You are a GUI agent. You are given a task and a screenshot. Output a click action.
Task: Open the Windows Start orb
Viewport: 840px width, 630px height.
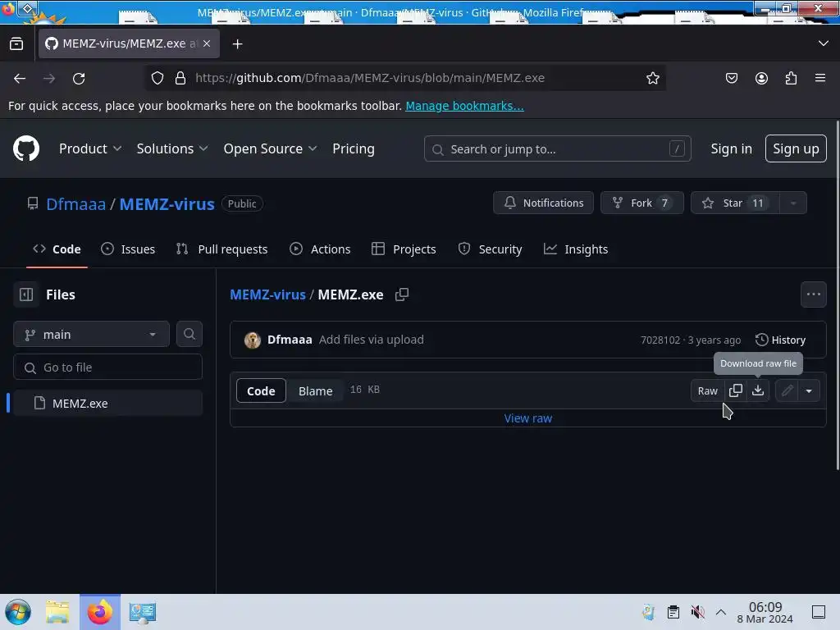point(18,612)
